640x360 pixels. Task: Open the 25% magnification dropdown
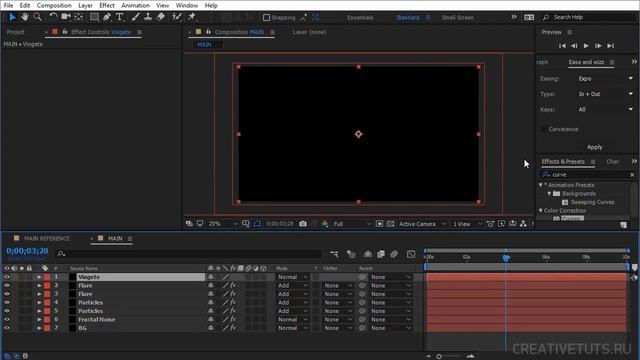tap(222, 224)
